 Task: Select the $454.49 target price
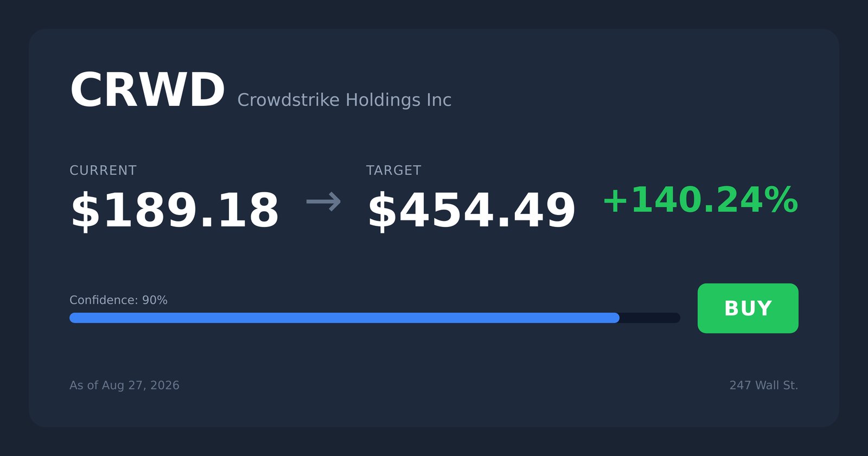pos(471,211)
